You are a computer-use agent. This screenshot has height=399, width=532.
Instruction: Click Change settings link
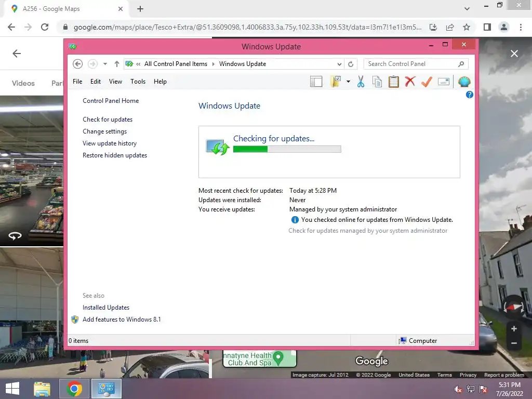tap(104, 131)
